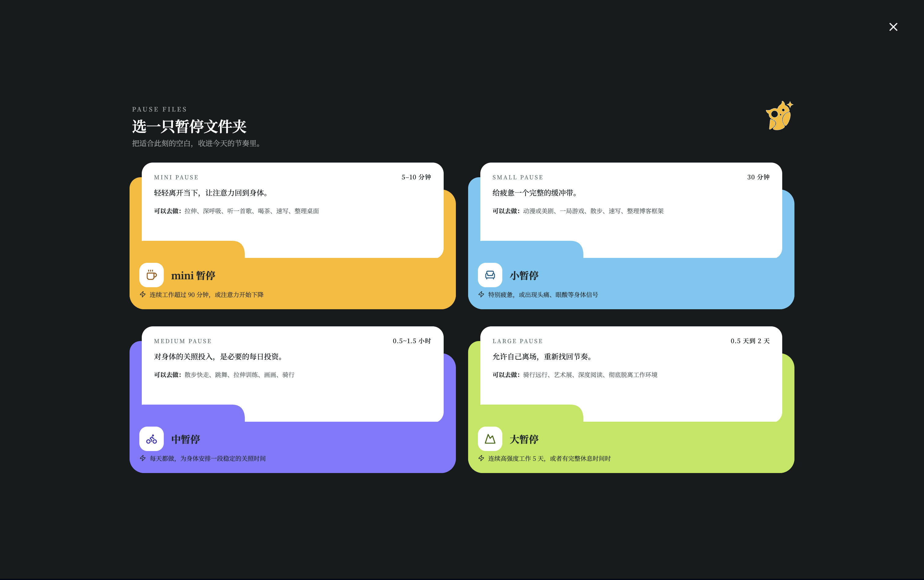Select the 大暂停 folder title
The width and height of the screenshot is (924, 580).
click(x=524, y=439)
